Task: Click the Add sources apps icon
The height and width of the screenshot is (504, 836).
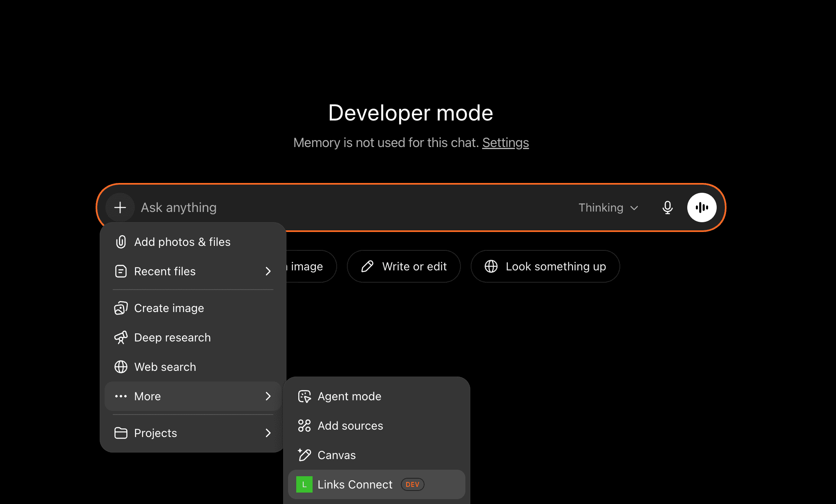Action: click(304, 426)
